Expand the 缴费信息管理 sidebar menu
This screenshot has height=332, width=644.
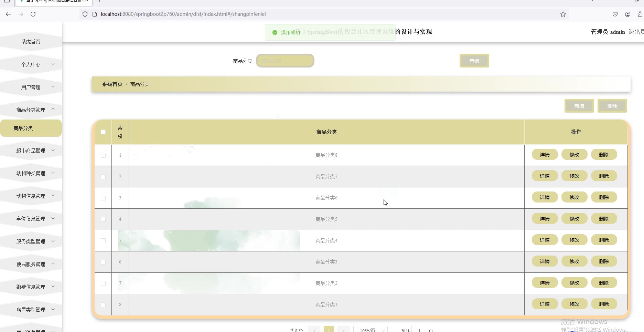[31, 287]
